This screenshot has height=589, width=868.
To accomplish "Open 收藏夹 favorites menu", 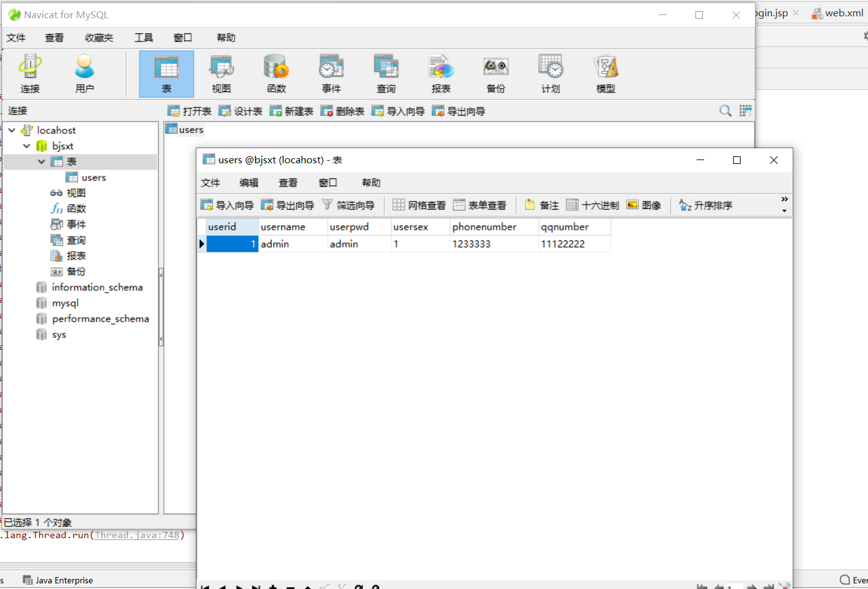I will pyautogui.click(x=99, y=38).
